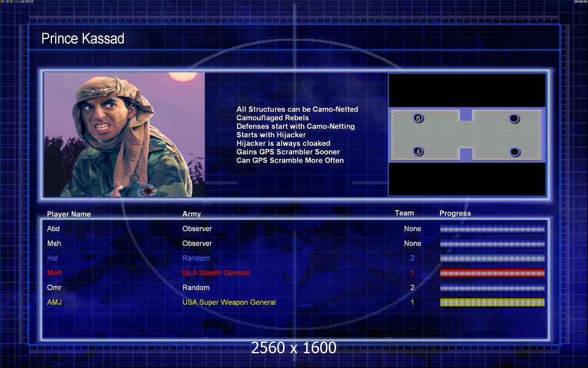588x368 pixels.
Task: Click the Prince Kassad title
Action: pyautogui.click(x=83, y=39)
